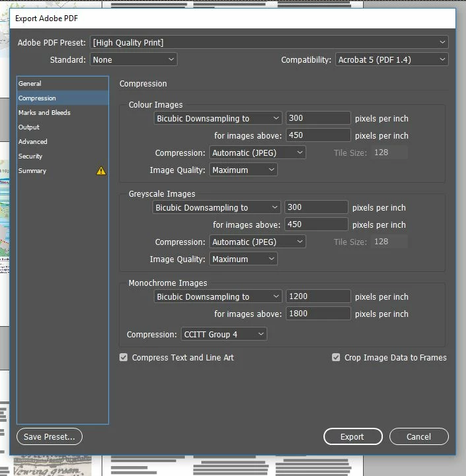Click the Colour Images group label

[156, 105]
